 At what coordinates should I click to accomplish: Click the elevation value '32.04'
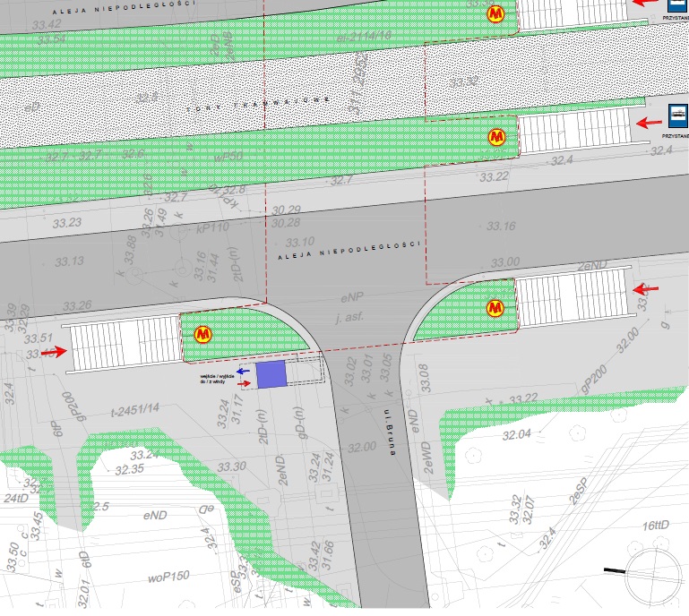pyautogui.click(x=517, y=434)
